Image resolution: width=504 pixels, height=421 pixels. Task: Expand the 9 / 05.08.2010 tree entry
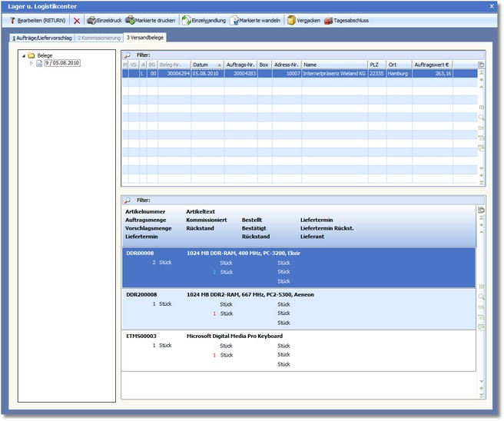31,63
